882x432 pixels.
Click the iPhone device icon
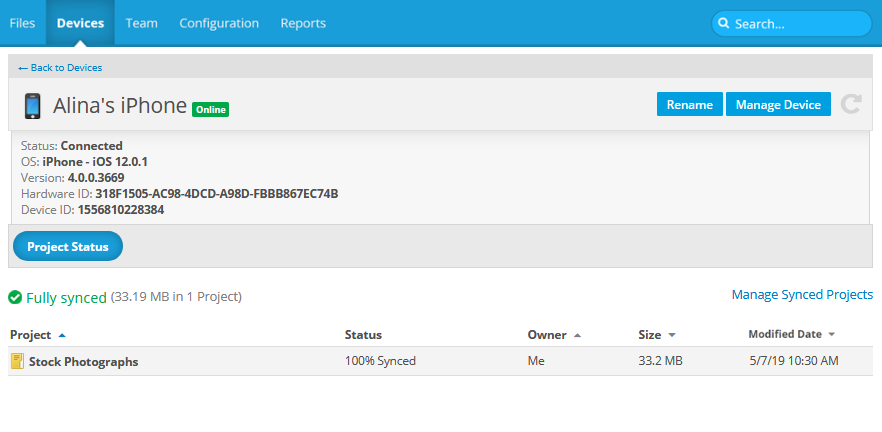33,106
